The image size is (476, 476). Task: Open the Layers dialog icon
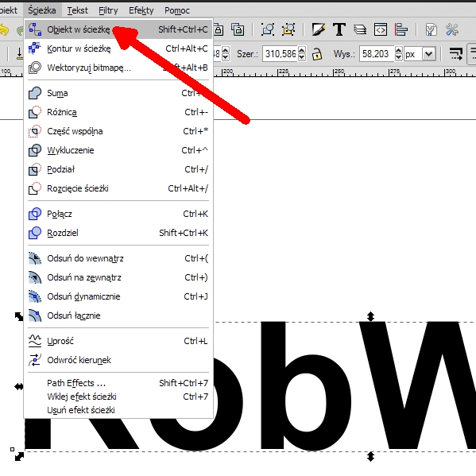pyautogui.click(x=360, y=29)
